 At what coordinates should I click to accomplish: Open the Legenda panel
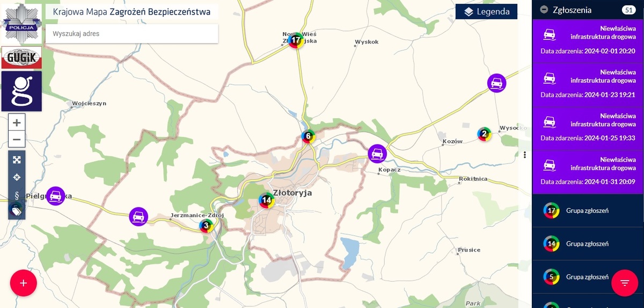(x=487, y=11)
